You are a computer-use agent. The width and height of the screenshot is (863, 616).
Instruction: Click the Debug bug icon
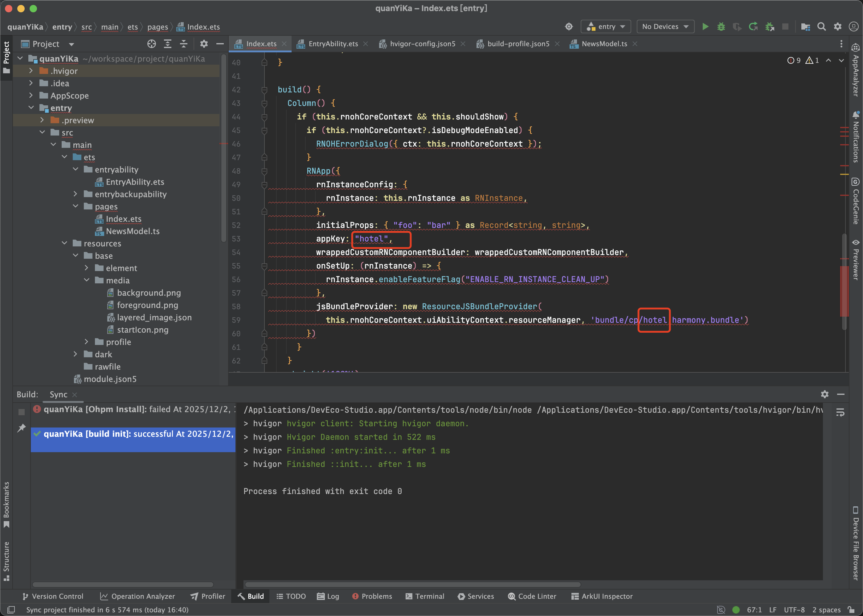click(x=721, y=26)
